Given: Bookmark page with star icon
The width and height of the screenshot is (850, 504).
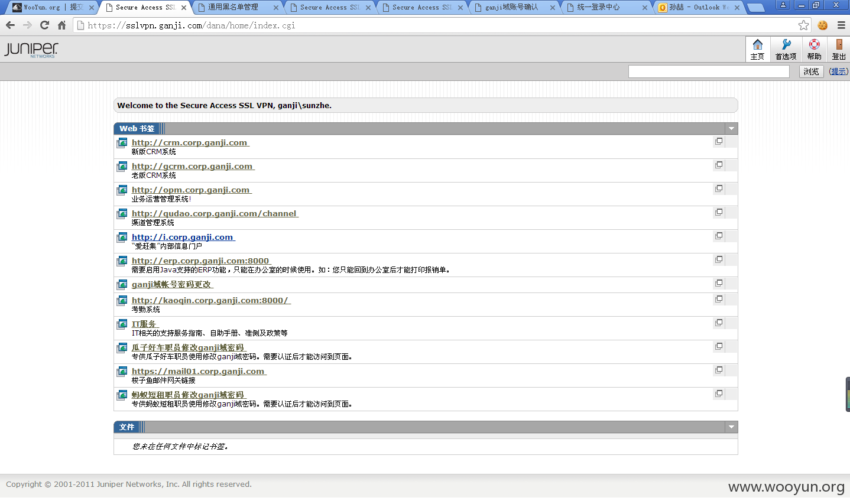Looking at the screenshot, I should tap(803, 25).
